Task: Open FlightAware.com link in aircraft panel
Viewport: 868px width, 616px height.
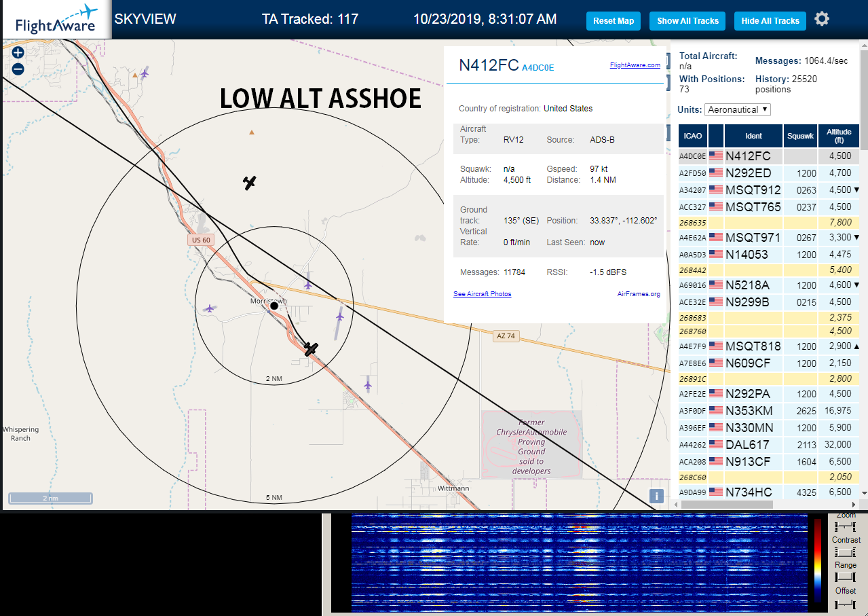Action: [635, 65]
